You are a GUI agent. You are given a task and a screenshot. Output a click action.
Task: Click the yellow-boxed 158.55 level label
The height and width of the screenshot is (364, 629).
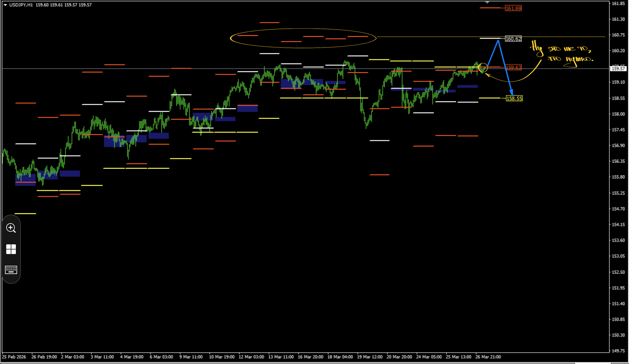[514, 98]
